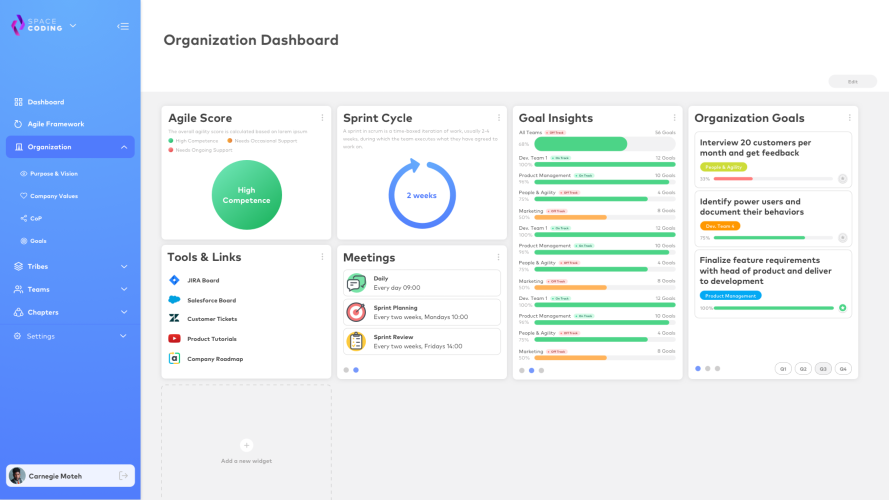Open the Sprint Cycle widget options menu
Screen dimensions: 889x500
498,118
